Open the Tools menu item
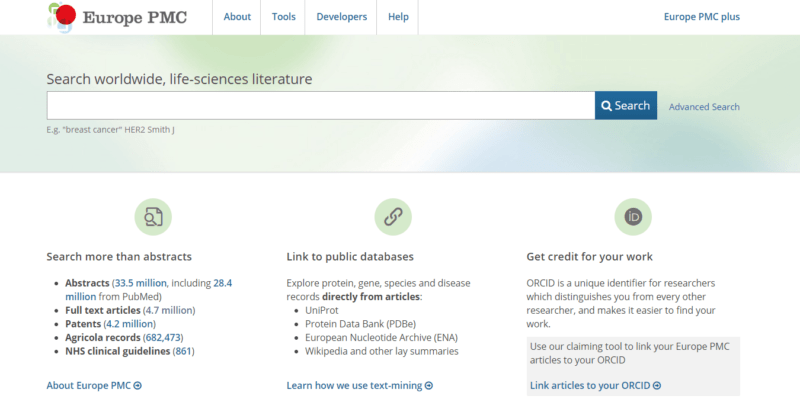The width and height of the screenshot is (800, 412). 283,17
